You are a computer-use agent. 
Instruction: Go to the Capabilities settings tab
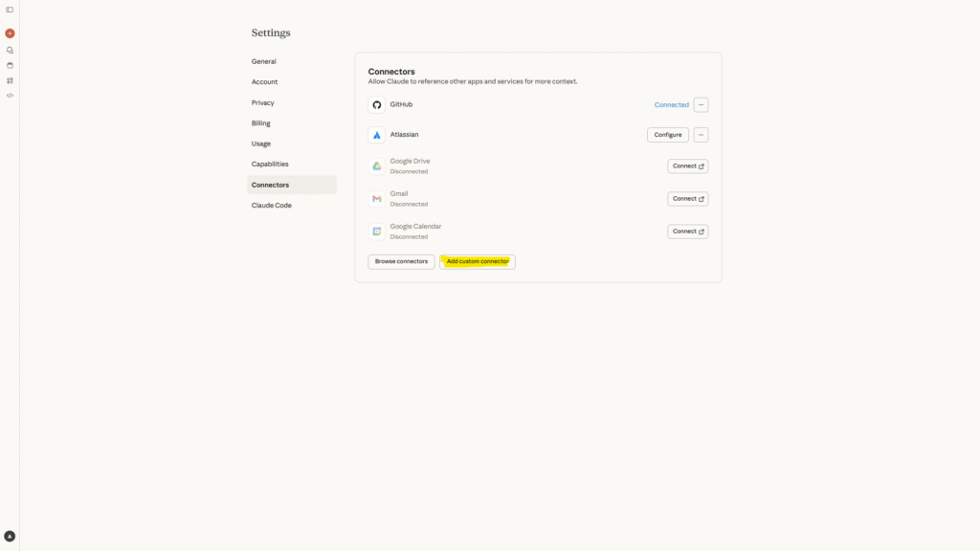pyautogui.click(x=270, y=165)
